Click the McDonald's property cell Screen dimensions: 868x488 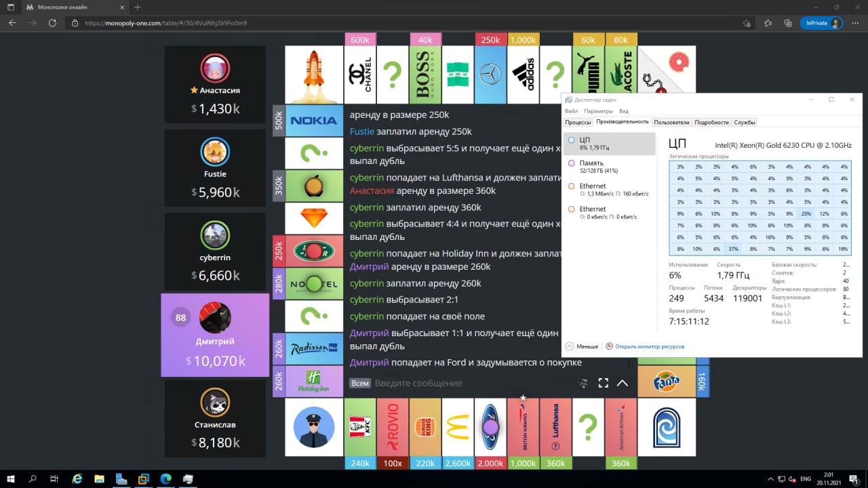pos(458,427)
